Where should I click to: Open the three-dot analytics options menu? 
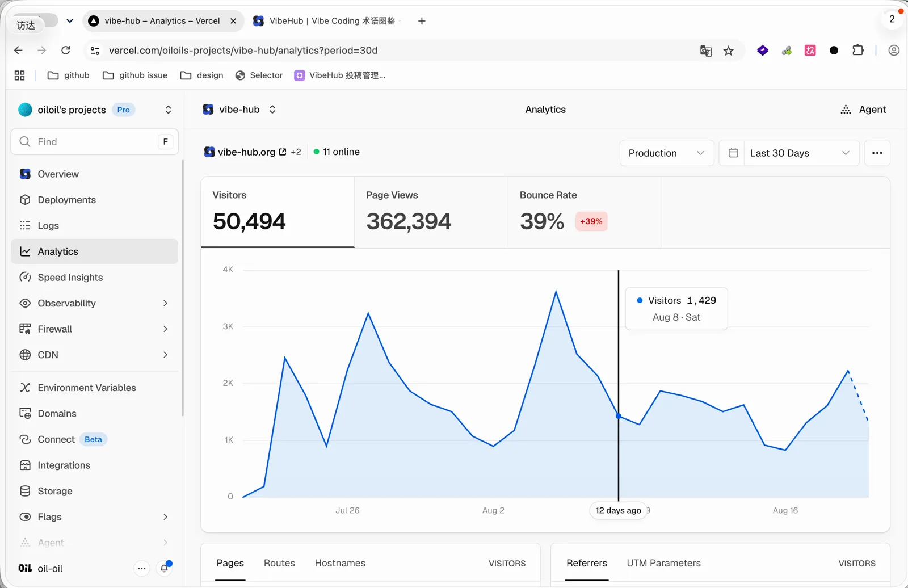coord(877,153)
